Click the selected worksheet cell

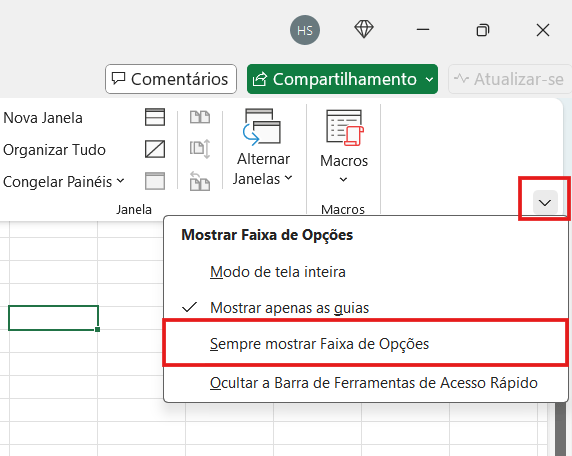click(54, 318)
